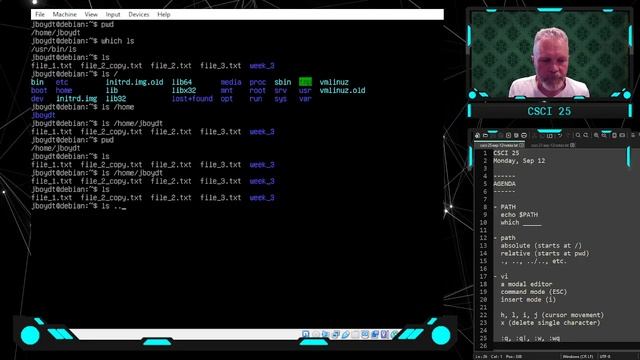
Task: Open the Machine menu
Action: click(x=64, y=14)
